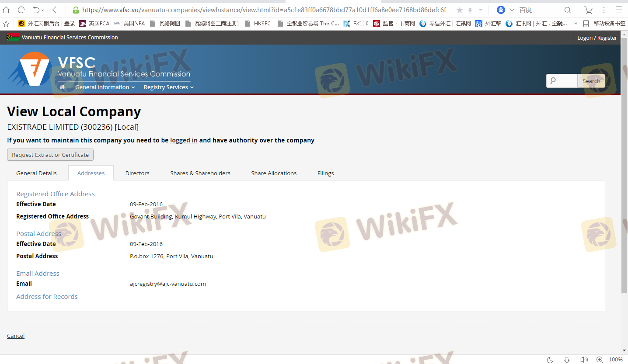The width and height of the screenshot is (628, 364).
Task: Open the 英国FCA bookmark
Action: [94, 24]
